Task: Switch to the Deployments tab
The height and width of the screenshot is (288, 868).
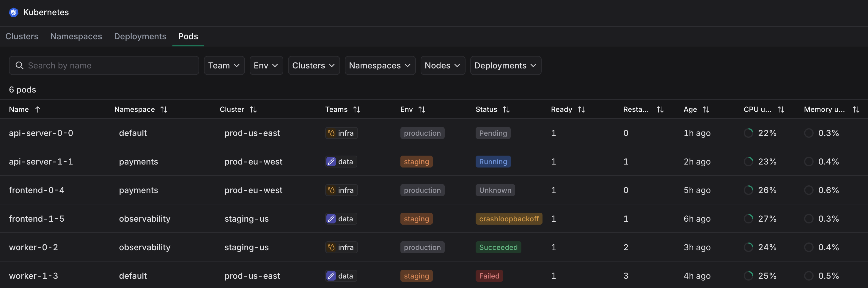Action: click(140, 36)
